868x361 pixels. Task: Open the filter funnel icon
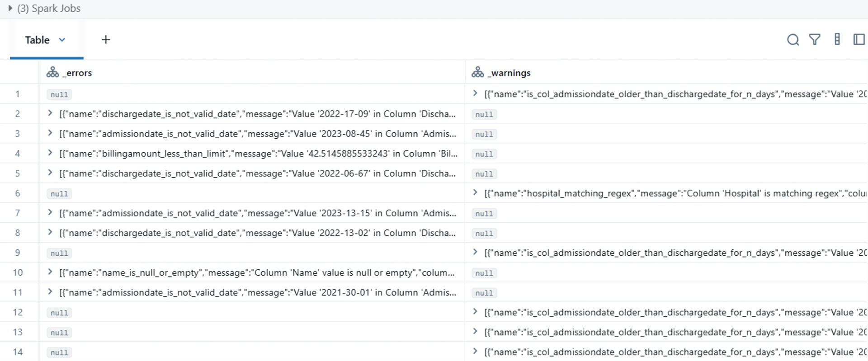[815, 40]
